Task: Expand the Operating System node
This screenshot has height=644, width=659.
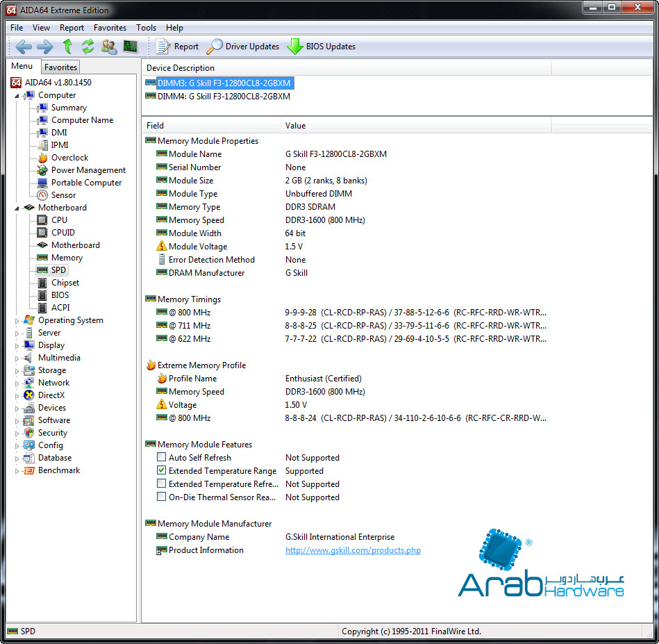Action: tap(17, 321)
